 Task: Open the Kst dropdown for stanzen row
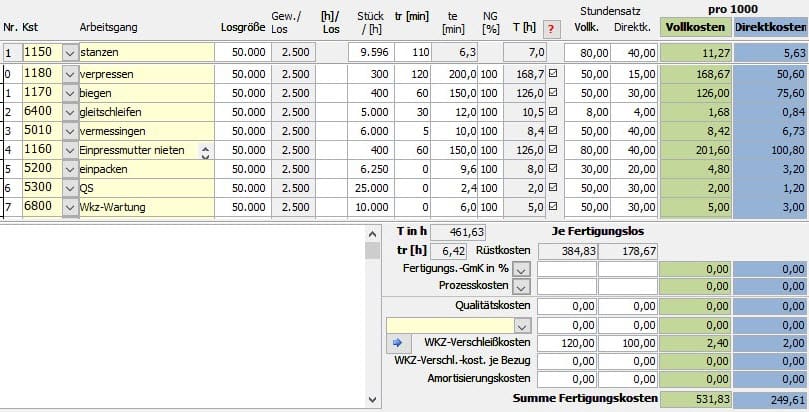tap(69, 52)
